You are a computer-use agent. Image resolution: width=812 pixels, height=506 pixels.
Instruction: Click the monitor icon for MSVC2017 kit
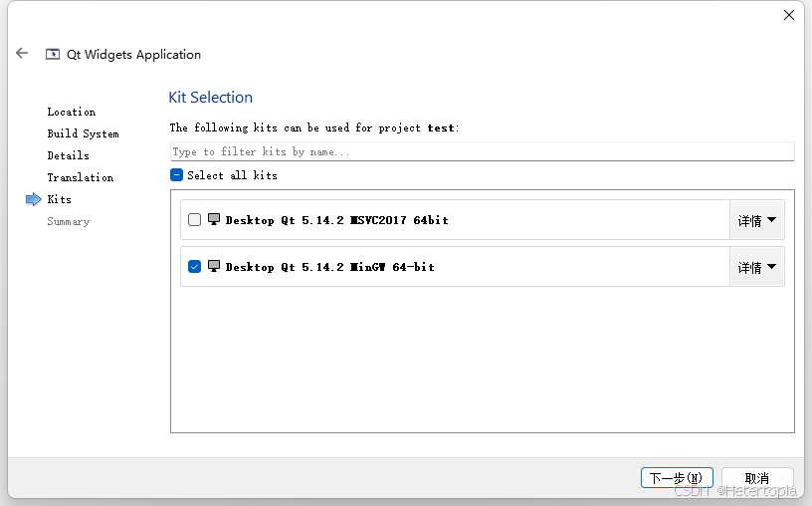point(213,219)
